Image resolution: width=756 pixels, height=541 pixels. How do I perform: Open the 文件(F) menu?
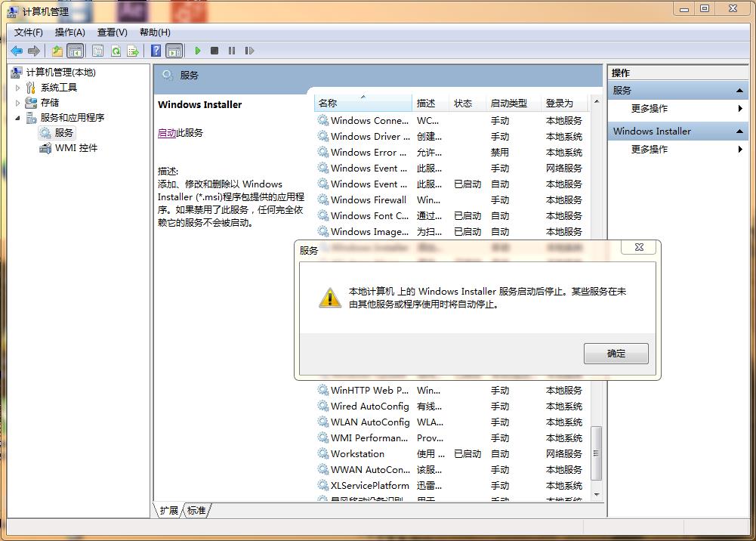(29, 32)
